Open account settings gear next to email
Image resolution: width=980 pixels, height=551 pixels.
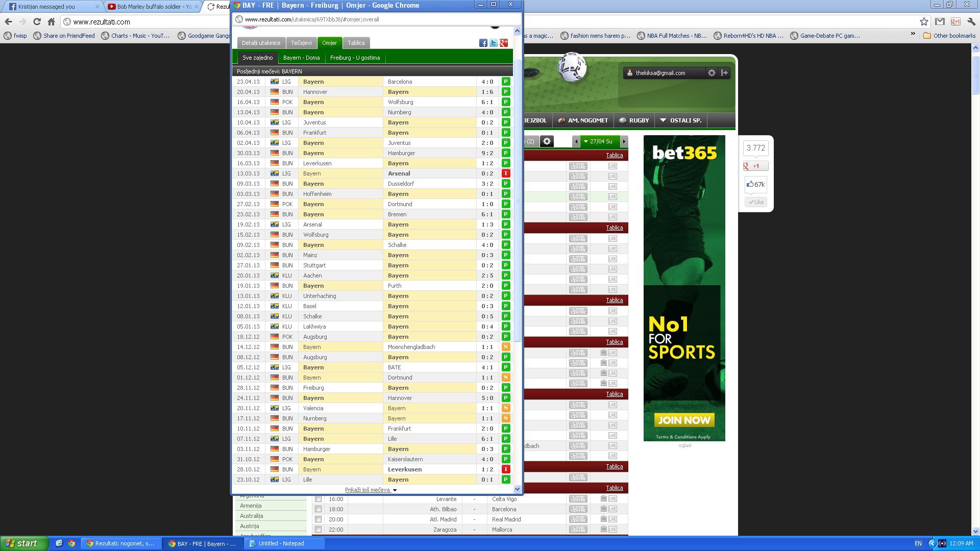712,73
